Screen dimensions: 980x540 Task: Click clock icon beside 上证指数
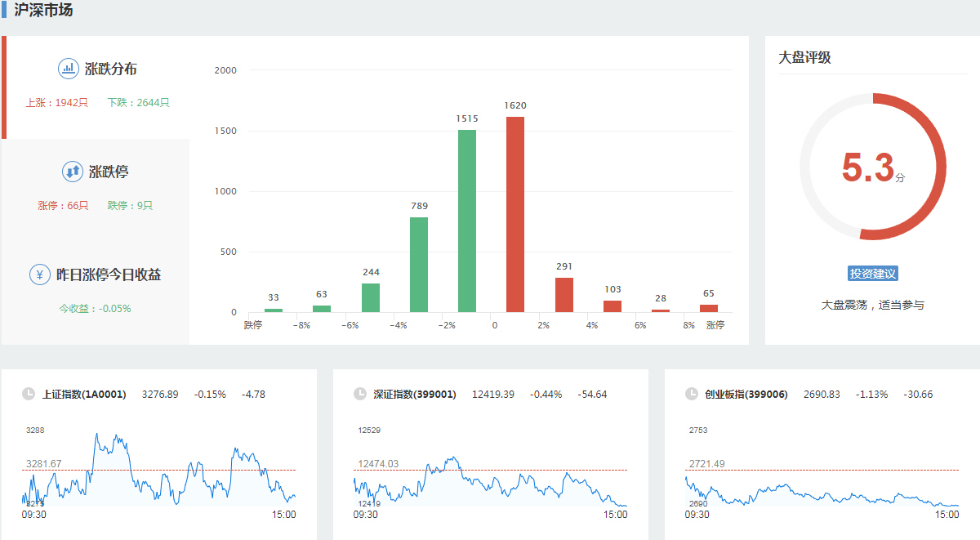click(x=29, y=394)
